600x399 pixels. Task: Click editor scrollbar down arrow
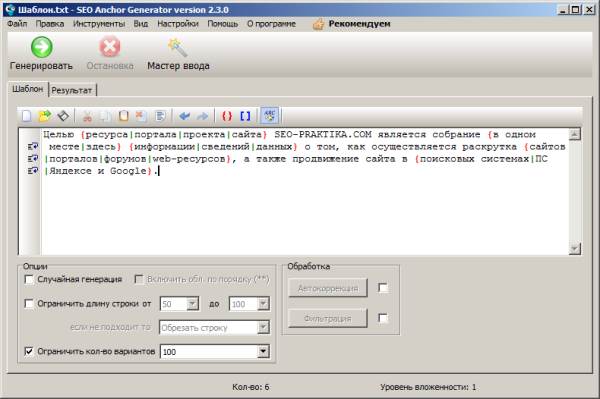coord(575,249)
